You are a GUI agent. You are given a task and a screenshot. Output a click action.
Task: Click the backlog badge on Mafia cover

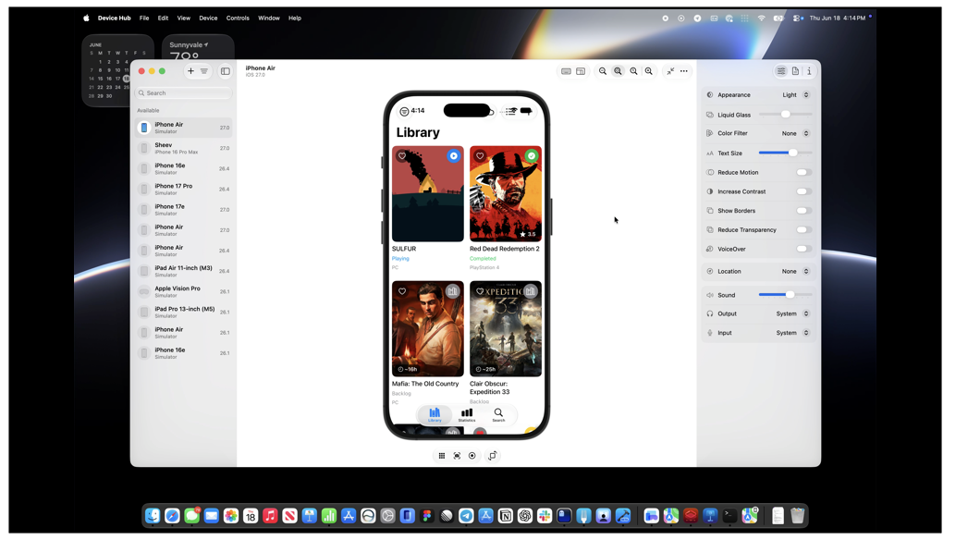(x=452, y=291)
